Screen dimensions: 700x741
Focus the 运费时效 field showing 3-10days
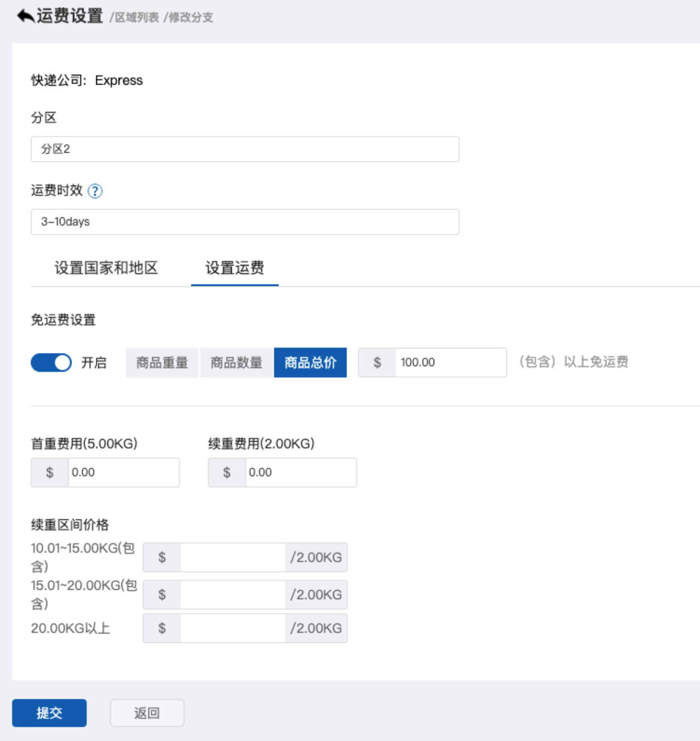pos(245,222)
